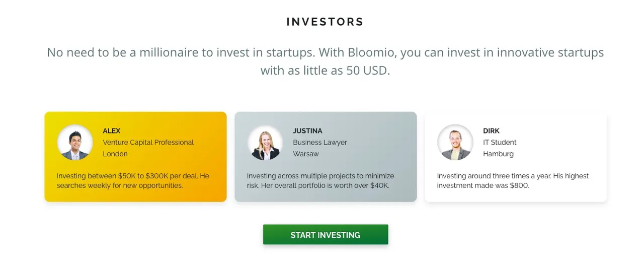Viewport: 644px width, 261px height.
Task: Click 'Venture Capital Professional' text
Action: tap(148, 143)
